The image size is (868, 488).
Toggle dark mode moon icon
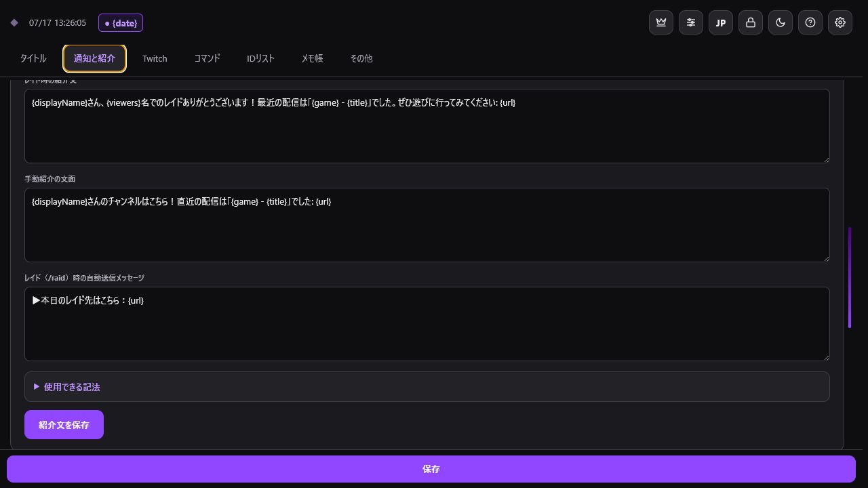[781, 22]
